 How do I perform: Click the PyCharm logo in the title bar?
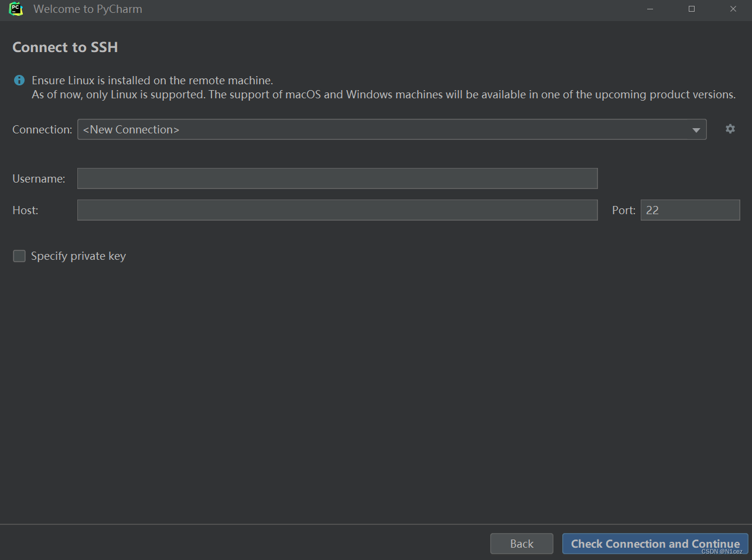click(x=16, y=9)
